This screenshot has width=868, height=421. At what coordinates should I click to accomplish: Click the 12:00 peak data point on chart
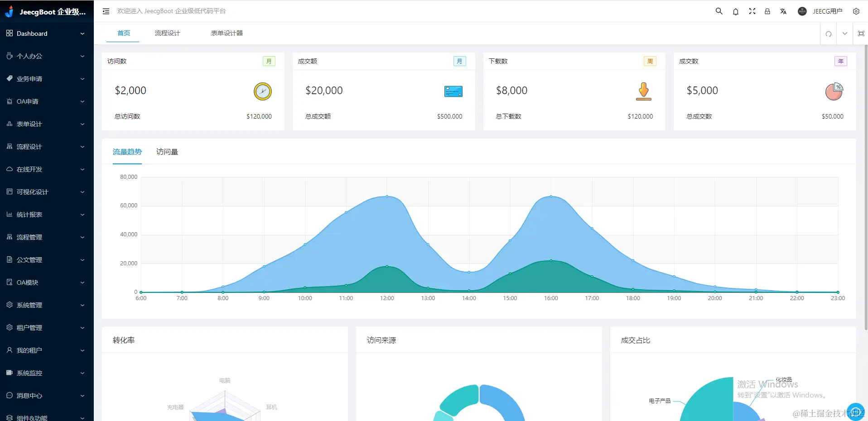(x=387, y=196)
